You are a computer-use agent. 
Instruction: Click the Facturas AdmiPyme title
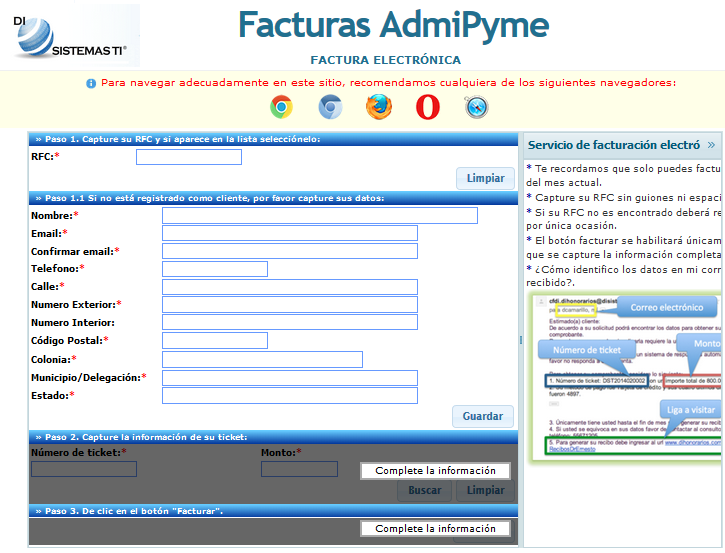pos(394,25)
